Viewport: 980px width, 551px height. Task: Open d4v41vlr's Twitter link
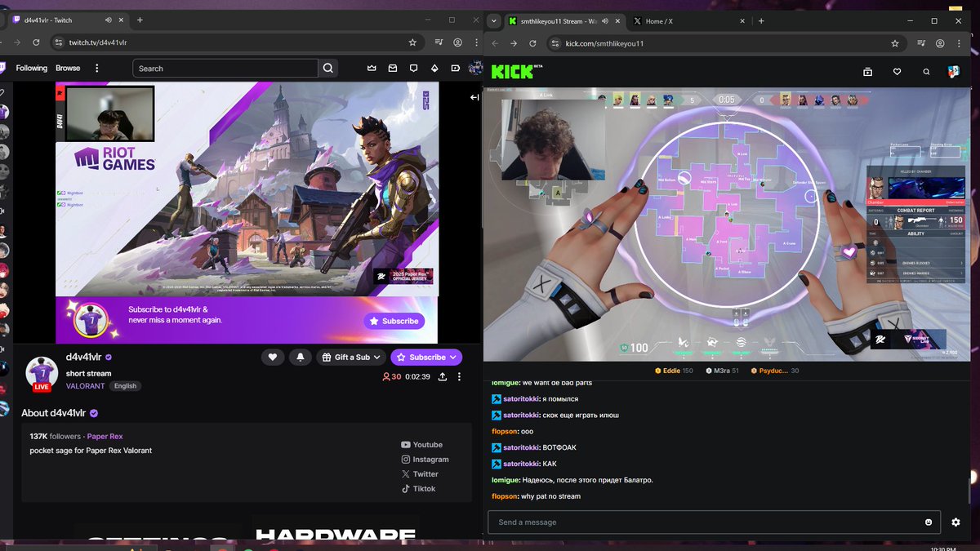420,474
